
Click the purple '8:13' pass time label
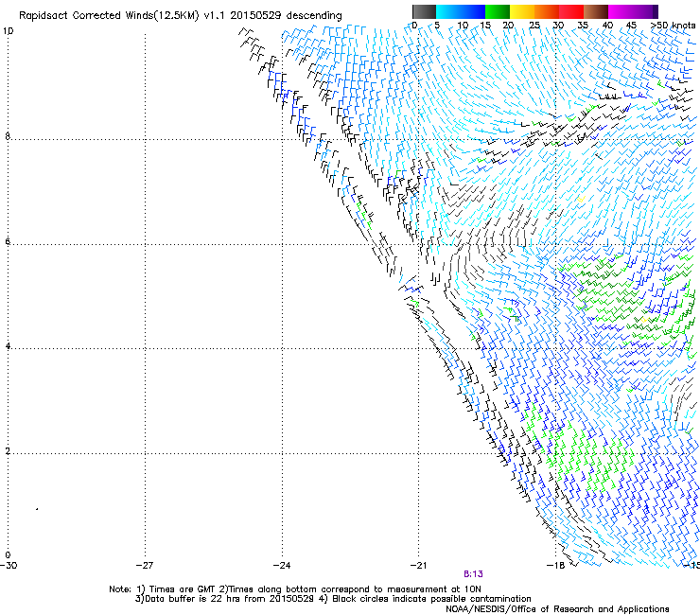click(x=473, y=574)
